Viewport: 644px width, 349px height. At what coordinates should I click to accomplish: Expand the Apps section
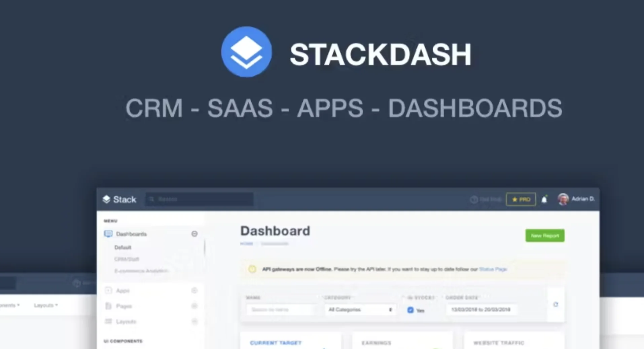[x=194, y=290]
